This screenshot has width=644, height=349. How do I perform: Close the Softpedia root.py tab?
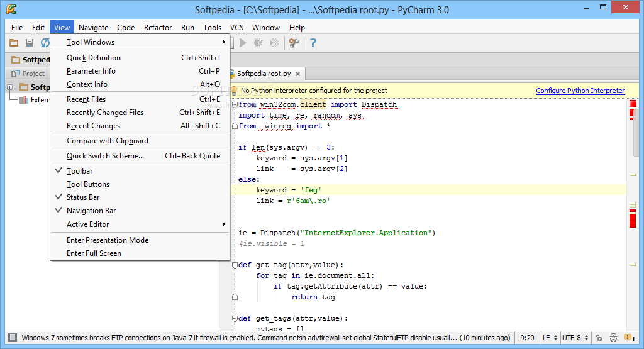[x=297, y=74]
